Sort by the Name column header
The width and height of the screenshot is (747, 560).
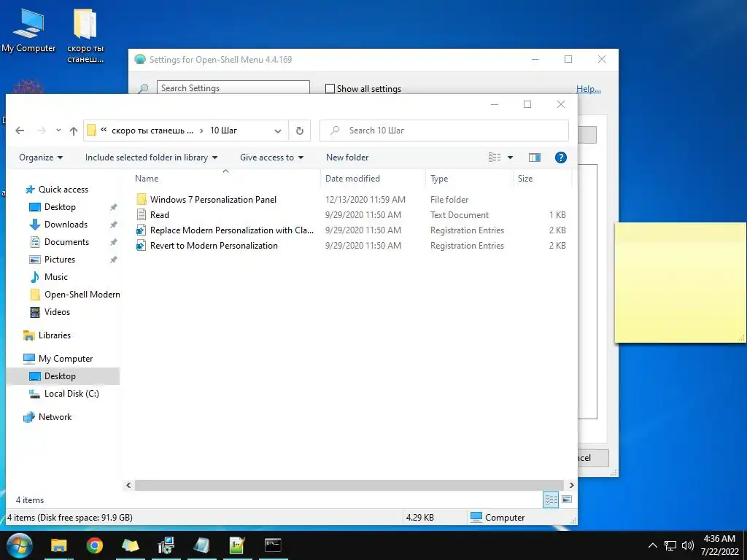[x=226, y=179]
